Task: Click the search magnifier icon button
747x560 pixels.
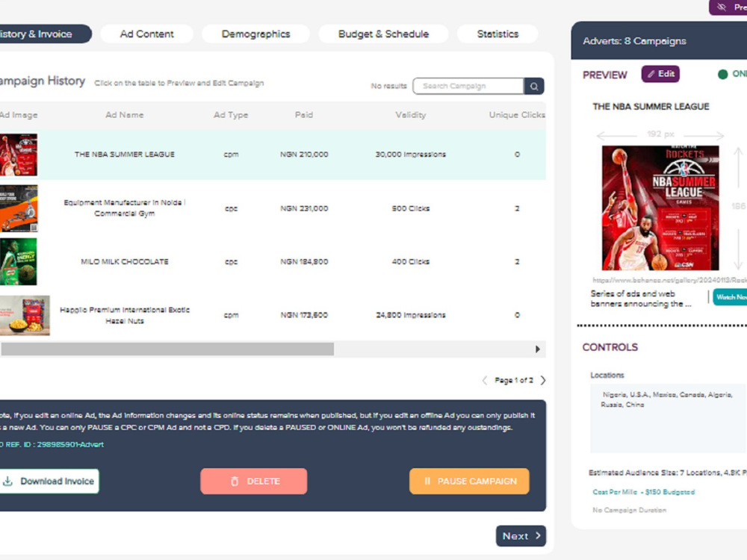Action: click(x=534, y=86)
